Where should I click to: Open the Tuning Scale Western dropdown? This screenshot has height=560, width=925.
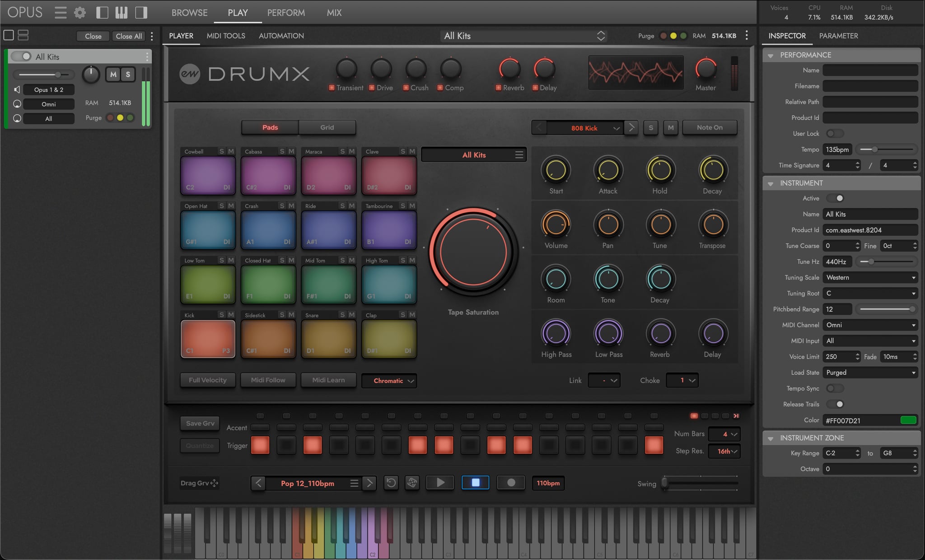click(870, 278)
